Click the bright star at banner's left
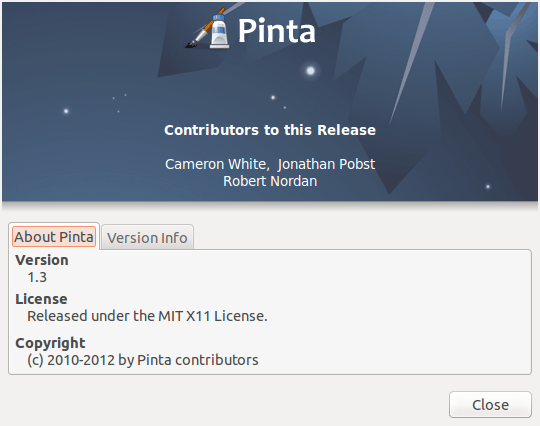Image resolution: width=540 pixels, height=426 pixels. point(66,111)
